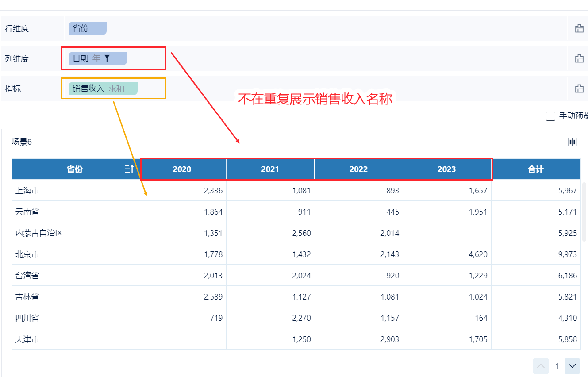Click the 合计 column header

pyautogui.click(x=536, y=169)
